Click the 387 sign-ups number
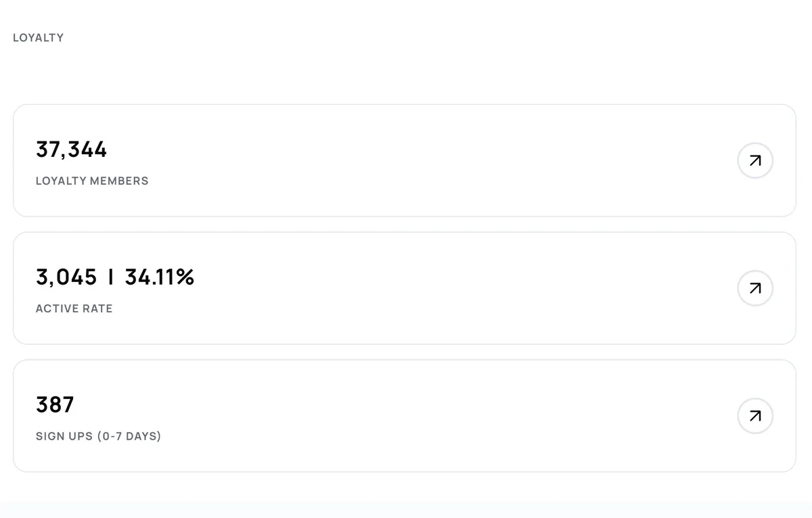 coord(55,404)
